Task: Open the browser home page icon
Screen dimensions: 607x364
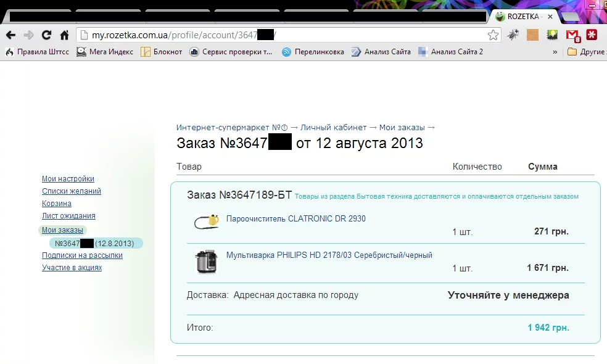Action: tap(64, 35)
